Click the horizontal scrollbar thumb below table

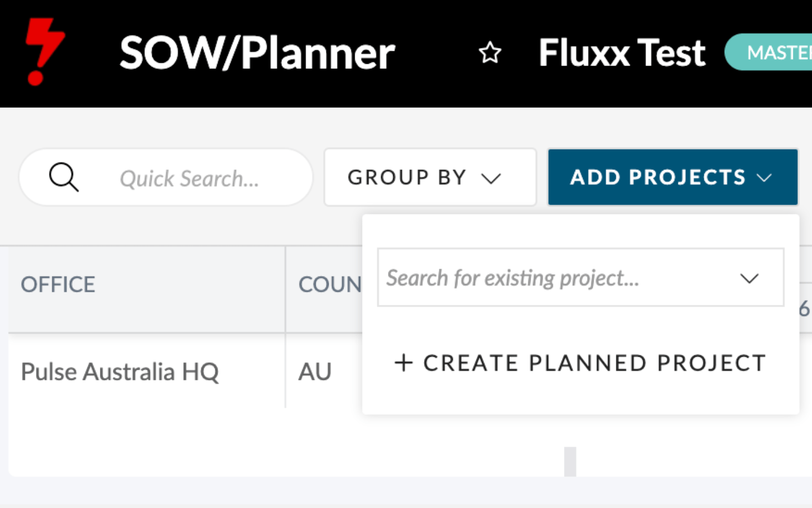(x=570, y=462)
